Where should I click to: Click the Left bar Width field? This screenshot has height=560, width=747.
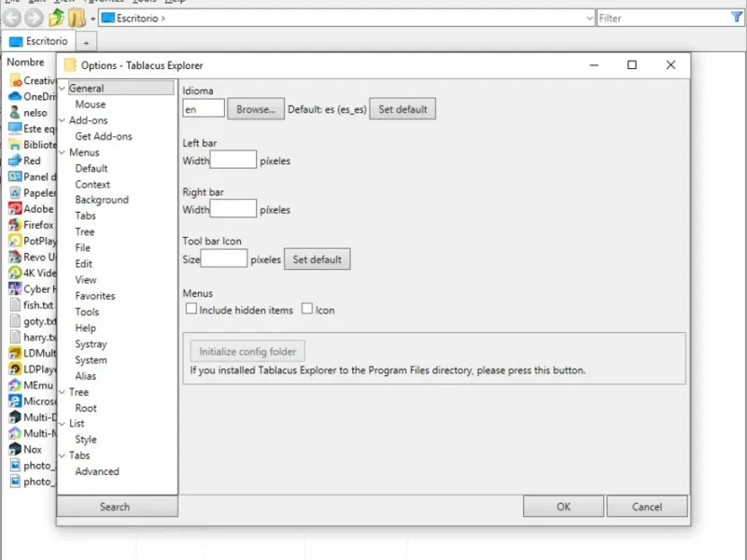(x=233, y=160)
